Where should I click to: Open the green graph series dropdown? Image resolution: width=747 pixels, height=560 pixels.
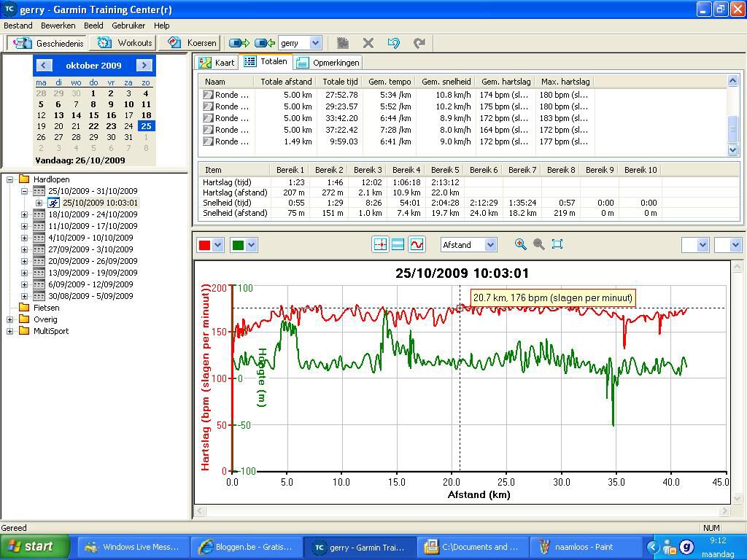pyautogui.click(x=252, y=245)
